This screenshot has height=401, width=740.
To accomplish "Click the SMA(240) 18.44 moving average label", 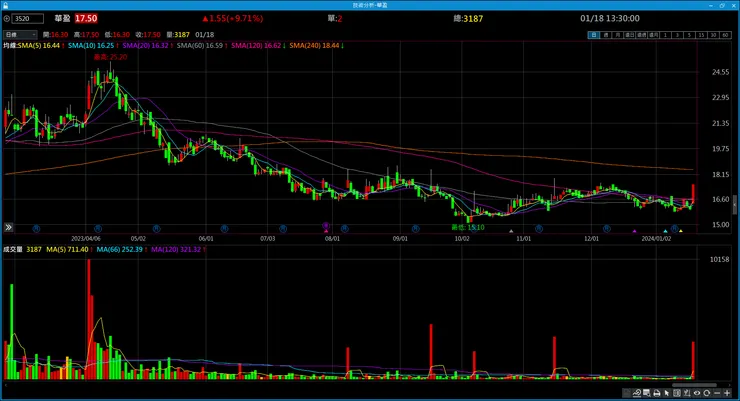I will [314, 46].
